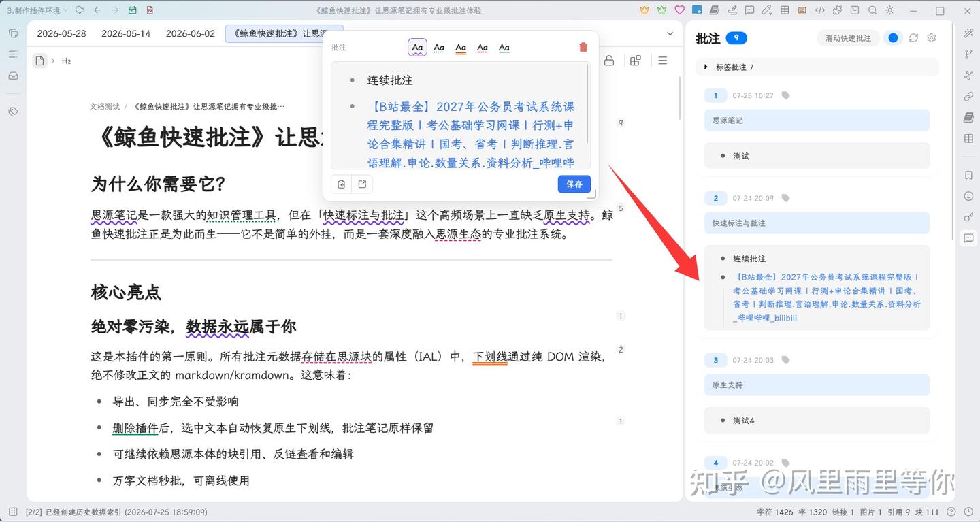Screen dimensions: 980x522
Task: Click the blocks layout icon in editor toolbar
Action: [x=636, y=61]
